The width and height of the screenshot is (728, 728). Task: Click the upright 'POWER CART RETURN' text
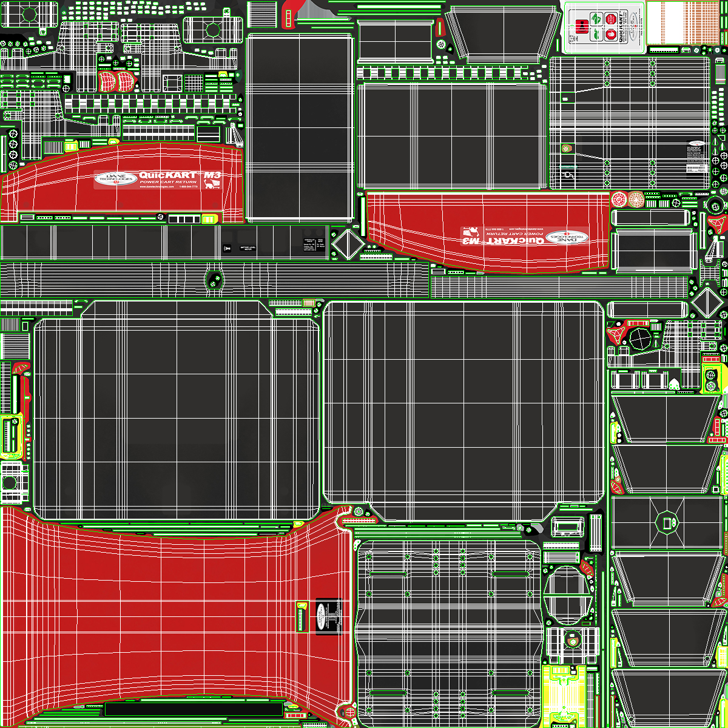[169, 182]
